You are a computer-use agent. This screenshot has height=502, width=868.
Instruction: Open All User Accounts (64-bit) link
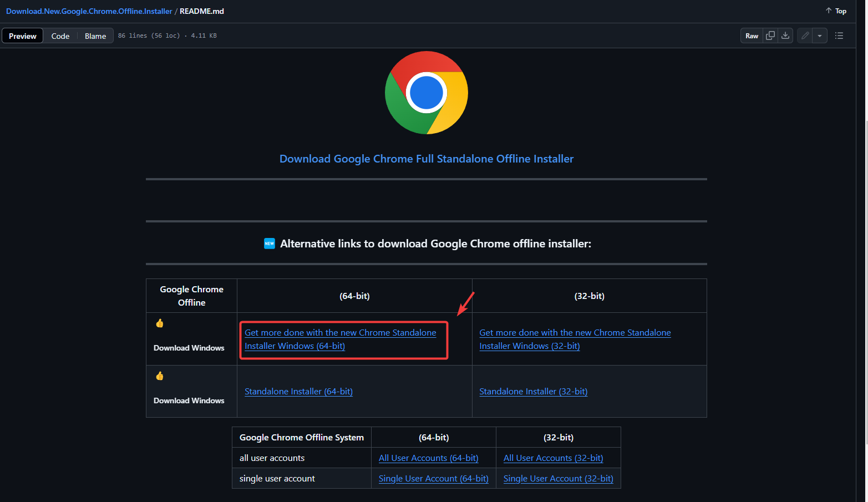428,458
